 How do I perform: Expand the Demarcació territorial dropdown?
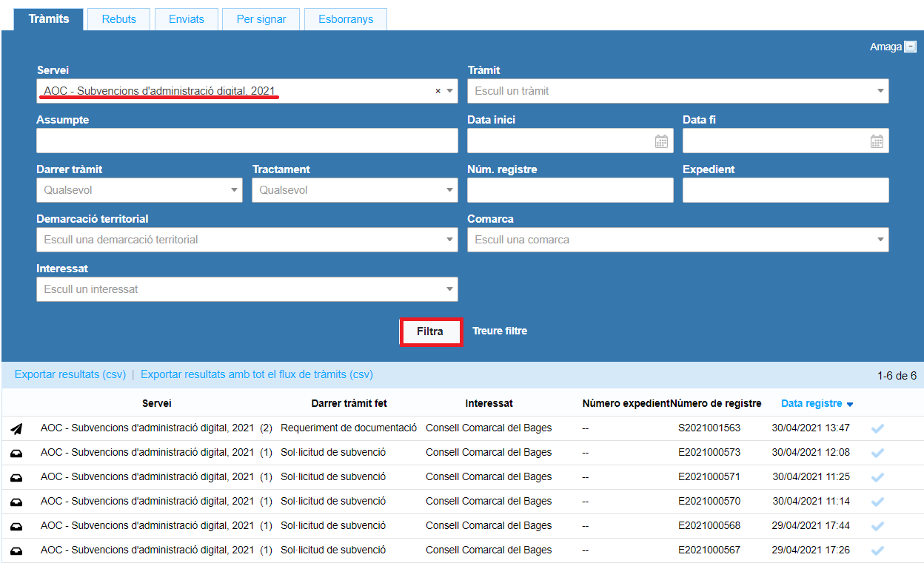[247, 240]
